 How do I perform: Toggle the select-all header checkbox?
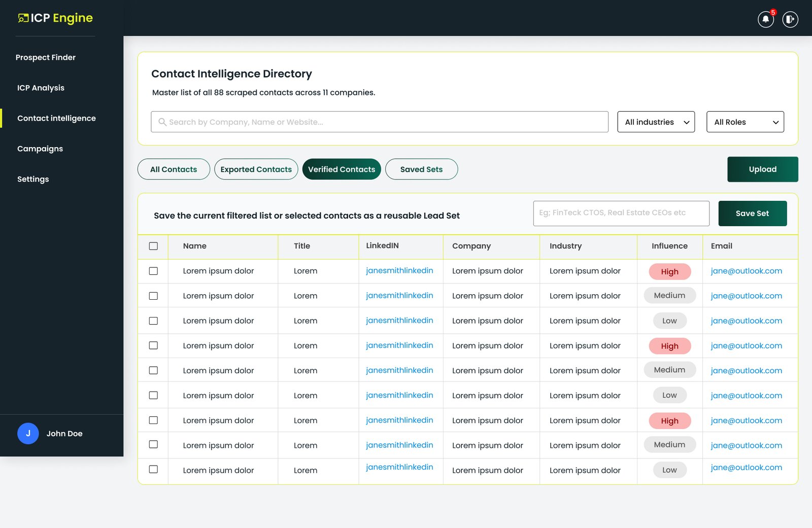click(x=153, y=246)
